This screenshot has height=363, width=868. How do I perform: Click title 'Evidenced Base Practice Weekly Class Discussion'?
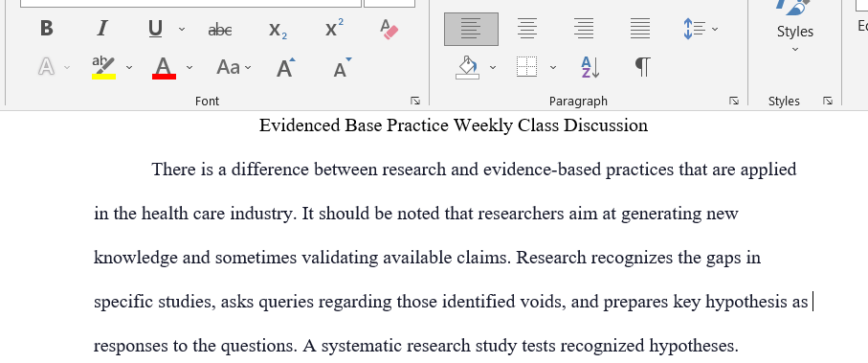454,125
